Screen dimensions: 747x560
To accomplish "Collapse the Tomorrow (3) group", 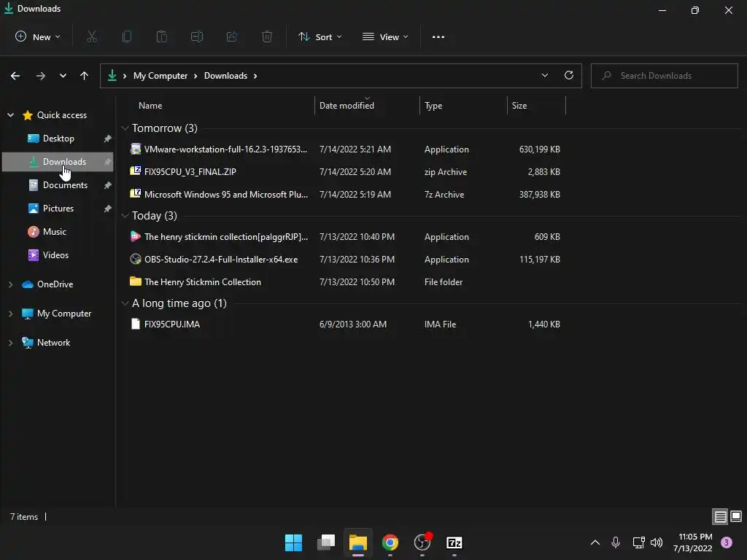I will tap(125, 128).
